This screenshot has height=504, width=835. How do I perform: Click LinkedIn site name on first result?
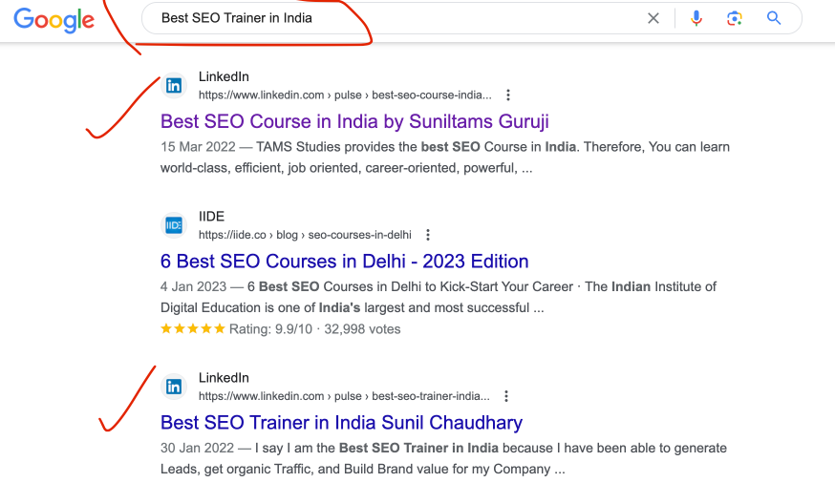tap(224, 76)
